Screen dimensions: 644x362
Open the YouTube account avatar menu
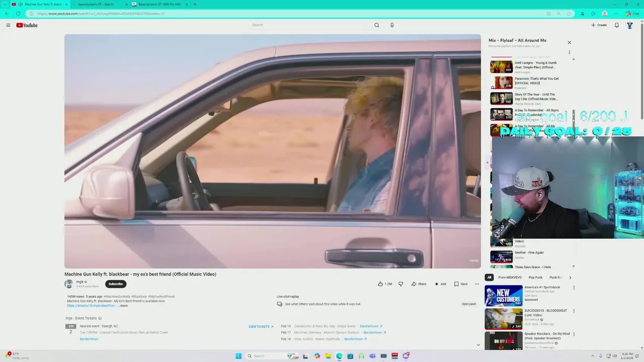629,25
